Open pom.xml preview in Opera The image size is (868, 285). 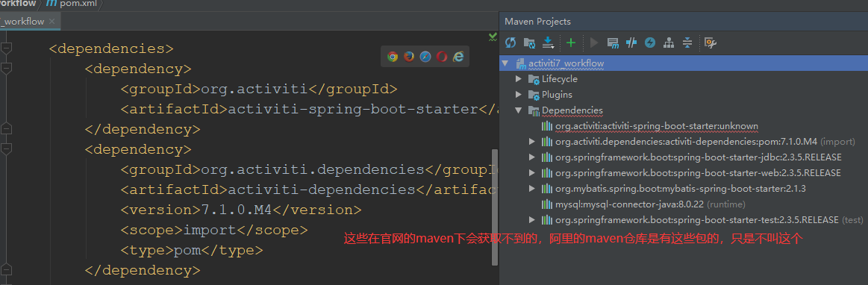point(441,57)
